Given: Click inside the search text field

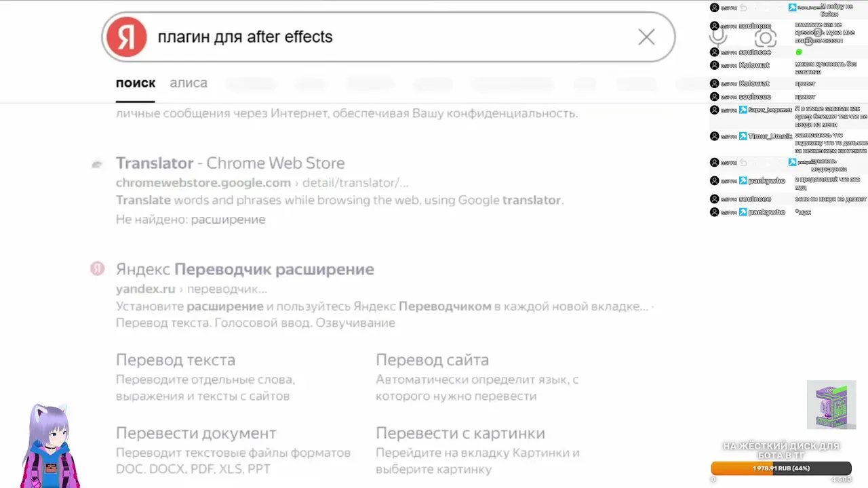Looking at the screenshot, I should click(x=393, y=37).
